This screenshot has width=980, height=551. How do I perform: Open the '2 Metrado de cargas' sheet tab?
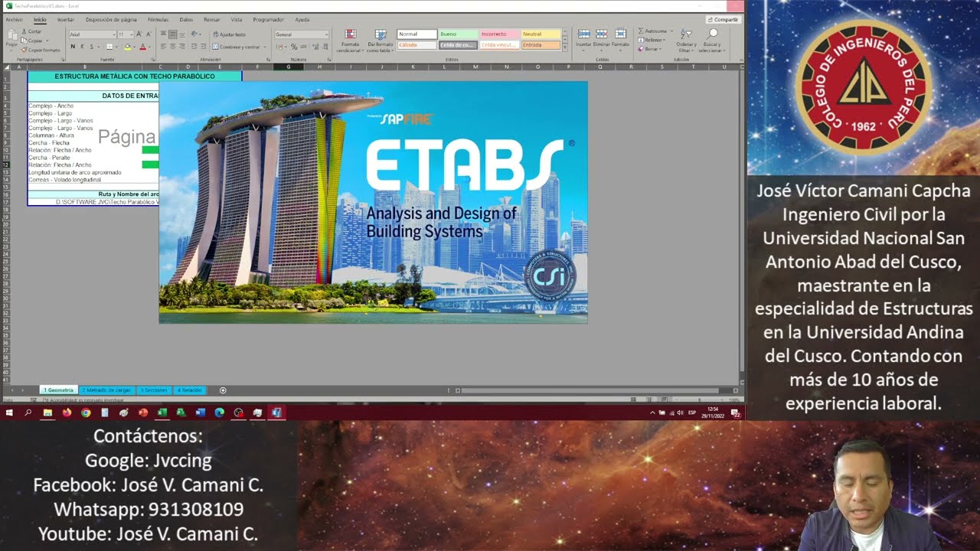[106, 390]
